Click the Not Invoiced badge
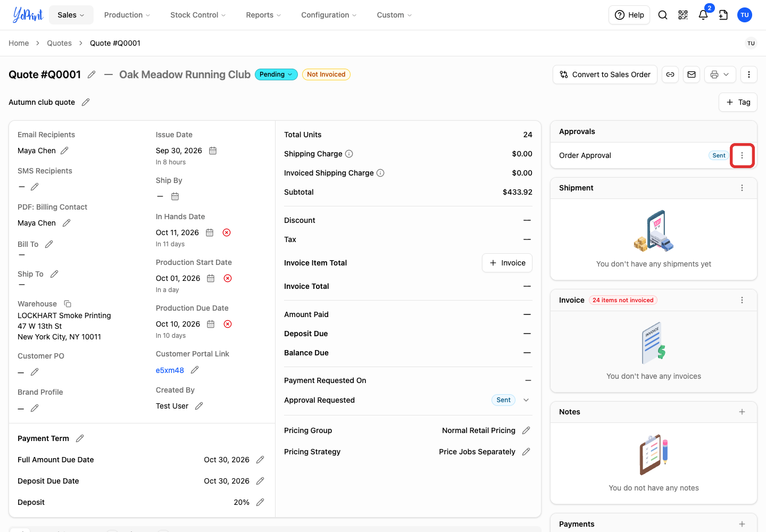 (x=326, y=74)
